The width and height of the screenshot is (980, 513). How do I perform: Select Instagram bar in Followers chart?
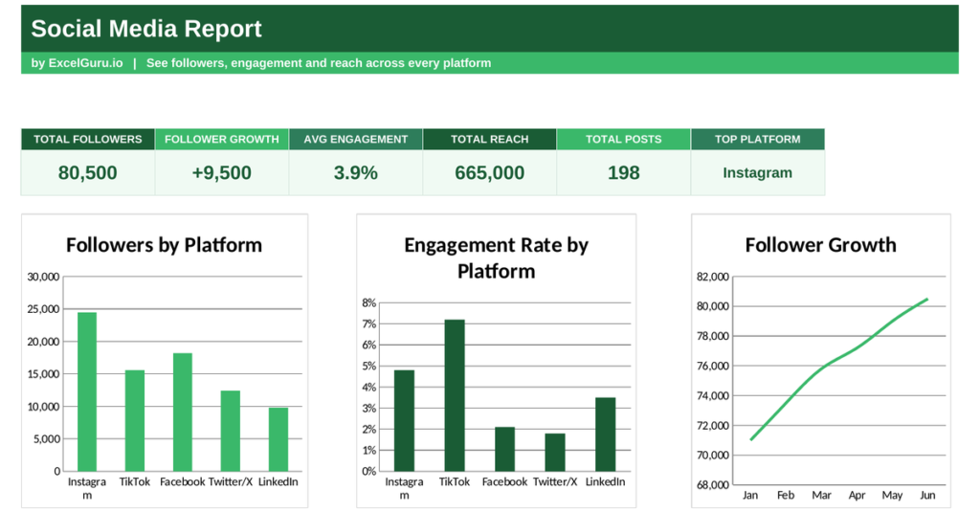[87, 391]
